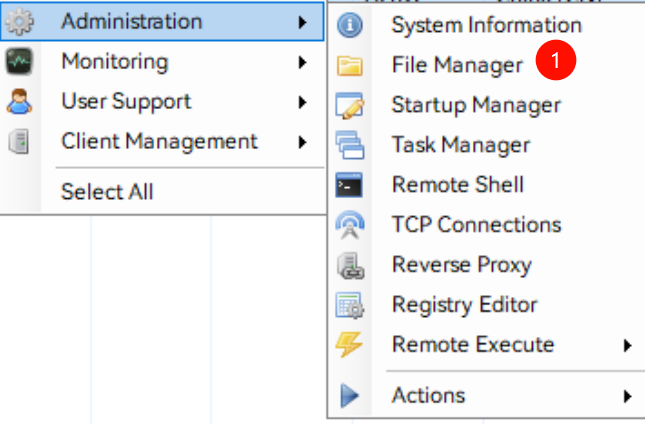Screen dimensions: 645x424
Task: Expand the Monitoring submenu arrow
Action: 302,62
